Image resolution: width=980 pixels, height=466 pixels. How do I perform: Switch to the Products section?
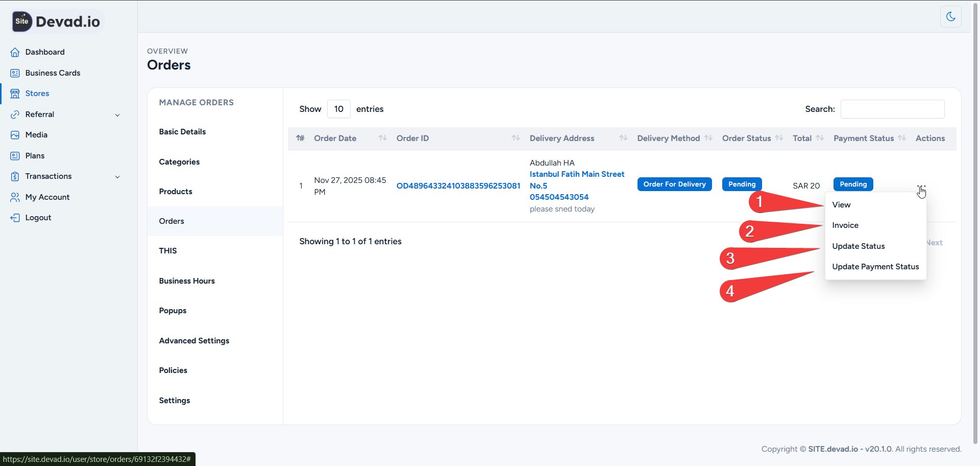(x=176, y=191)
